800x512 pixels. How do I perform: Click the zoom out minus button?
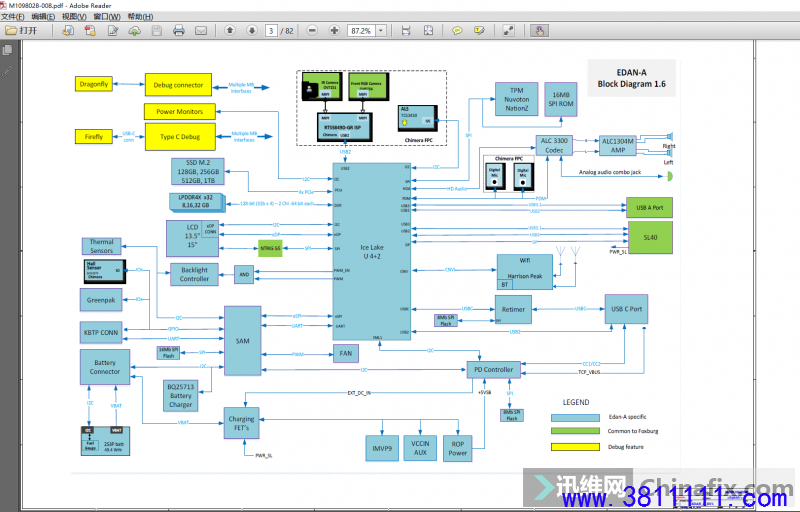coord(312,31)
